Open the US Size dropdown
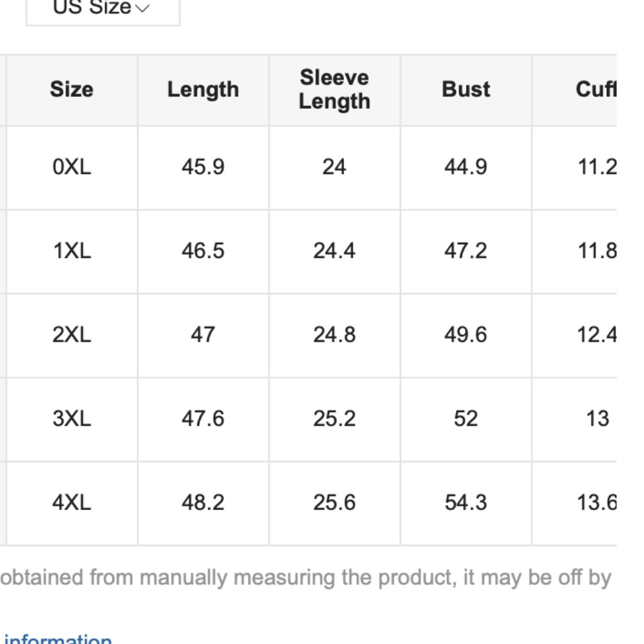 (102, 9)
